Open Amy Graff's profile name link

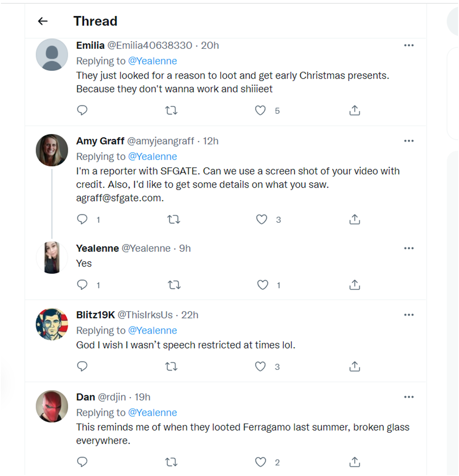(100, 141)
